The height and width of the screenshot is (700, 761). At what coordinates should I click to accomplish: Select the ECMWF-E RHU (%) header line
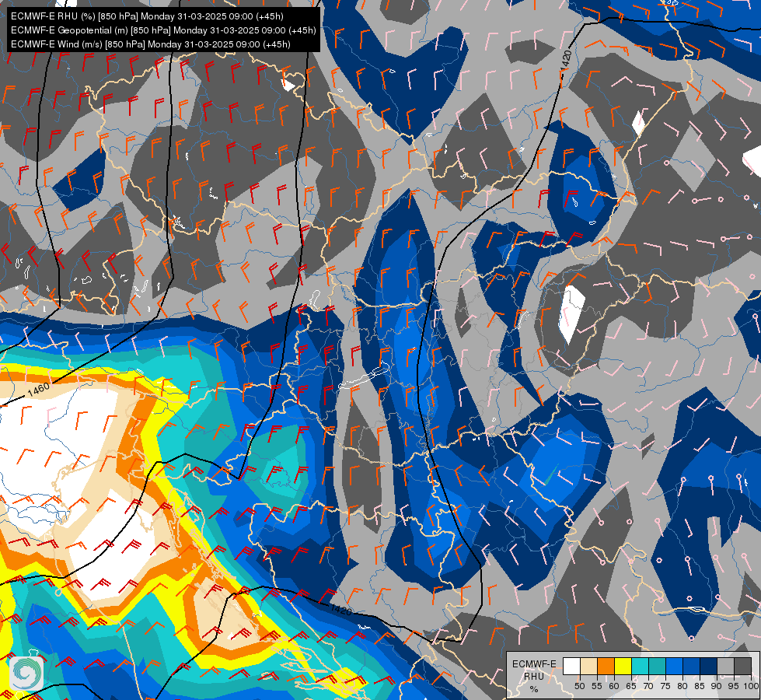147,16
